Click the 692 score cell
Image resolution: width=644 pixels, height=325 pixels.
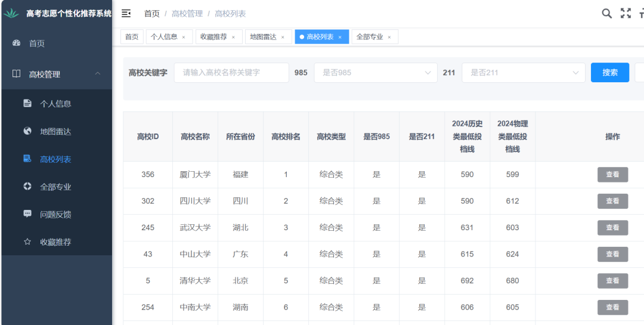pos(467,281)
